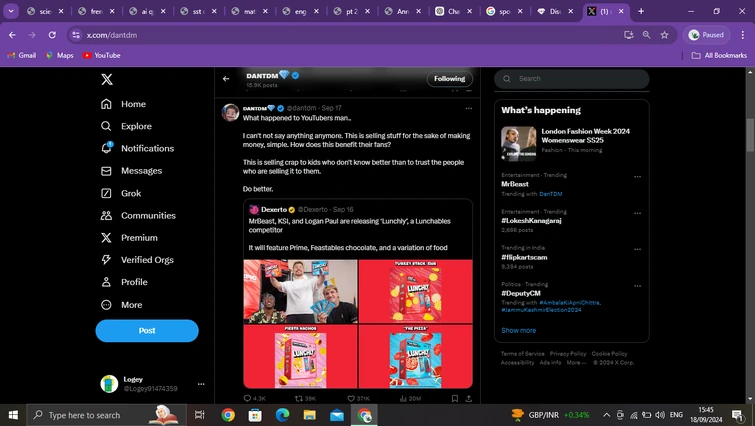Open the #DeputyCM trending topic
This screenshot has height=426, width=755.
[521, 293]
